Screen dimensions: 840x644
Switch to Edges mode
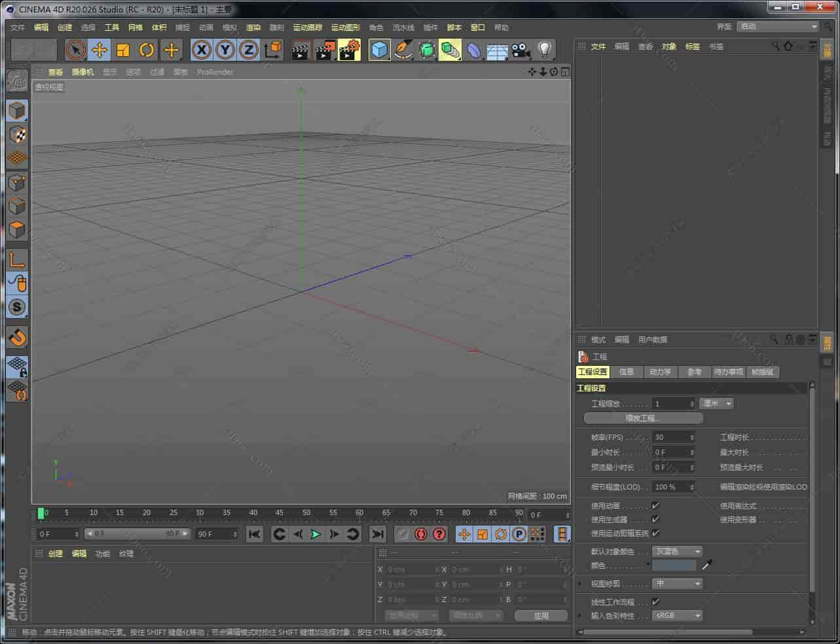(17, 207)
